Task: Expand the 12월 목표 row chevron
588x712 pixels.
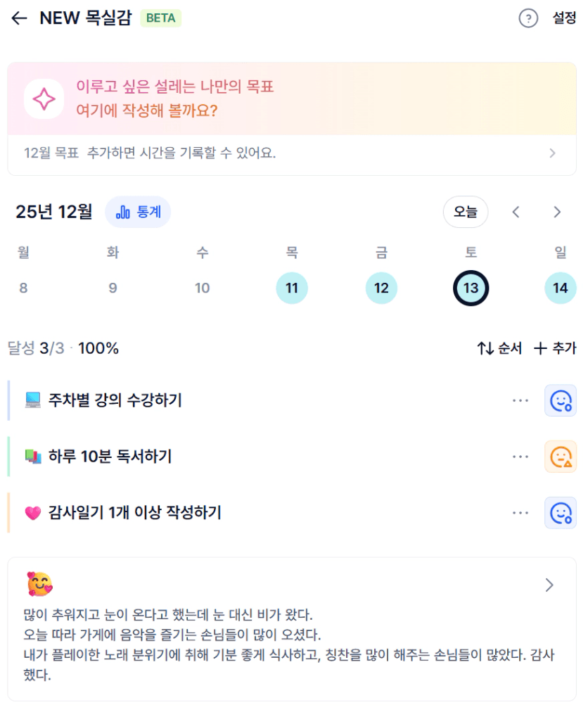Action: coord(553,153)
